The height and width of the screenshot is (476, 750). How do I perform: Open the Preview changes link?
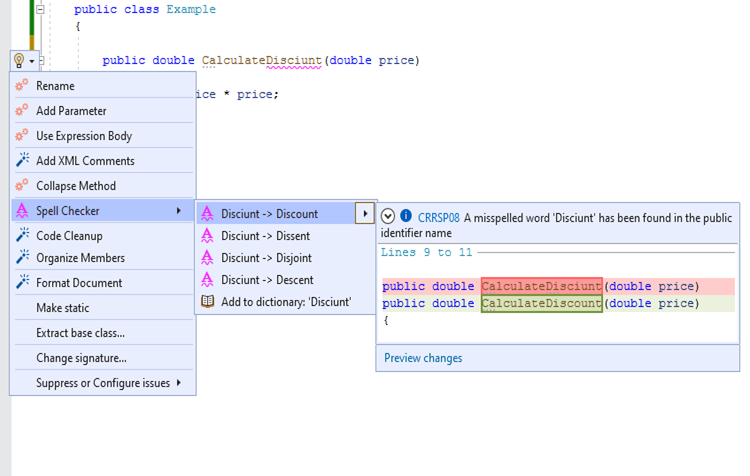pos(423,358)
